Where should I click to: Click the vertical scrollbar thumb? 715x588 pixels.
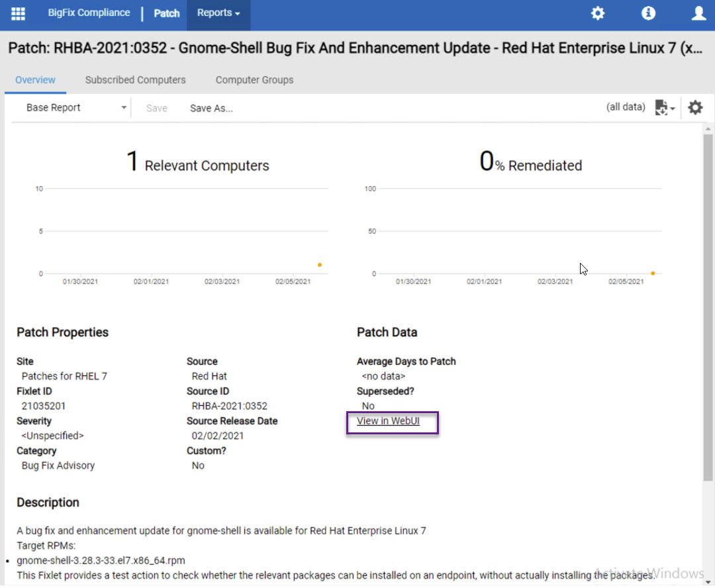(x=708, y=307)
